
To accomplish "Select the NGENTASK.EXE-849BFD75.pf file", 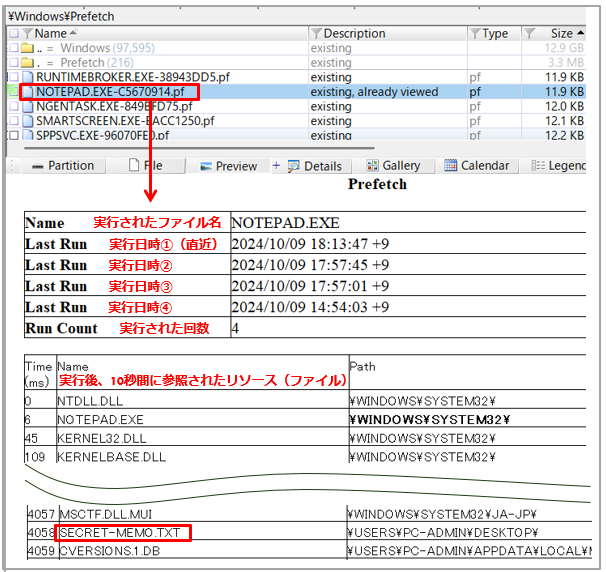I will [x=114, y=106].
